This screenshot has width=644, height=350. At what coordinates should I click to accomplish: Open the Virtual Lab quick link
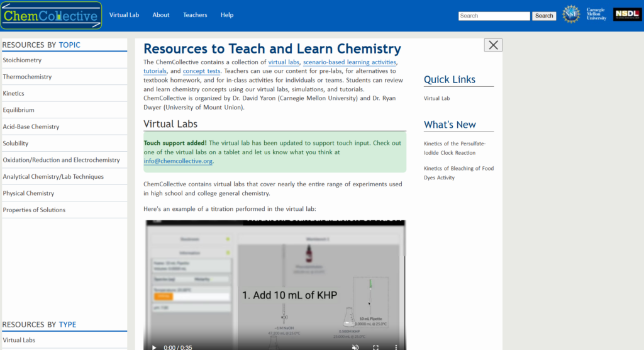point(436,98)
